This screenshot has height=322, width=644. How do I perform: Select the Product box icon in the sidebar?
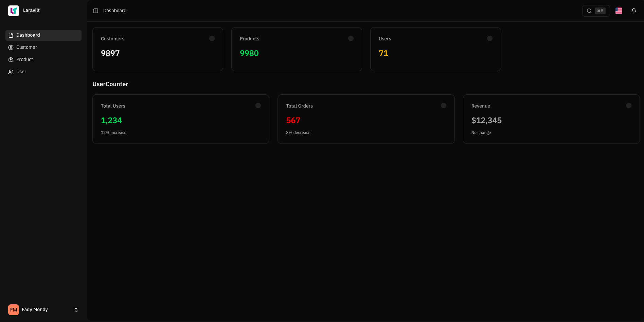(11, 59)
